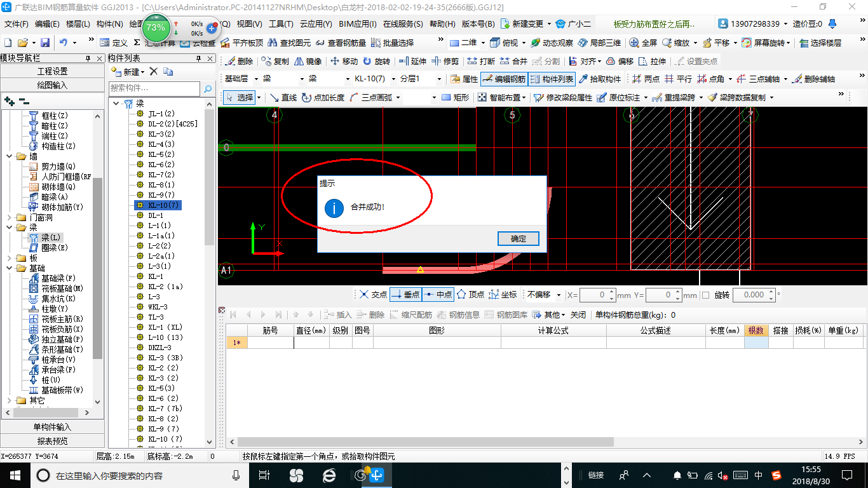The image size is (868, 488).
Task: Search components with magnifier icon
Action: 208,88
